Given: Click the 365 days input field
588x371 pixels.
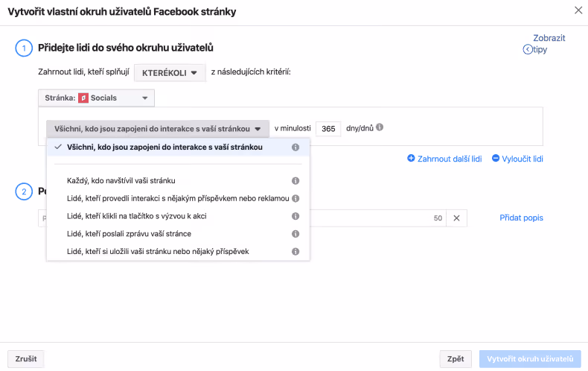Looking at the screenshot, I should click(x=328, y=129).
